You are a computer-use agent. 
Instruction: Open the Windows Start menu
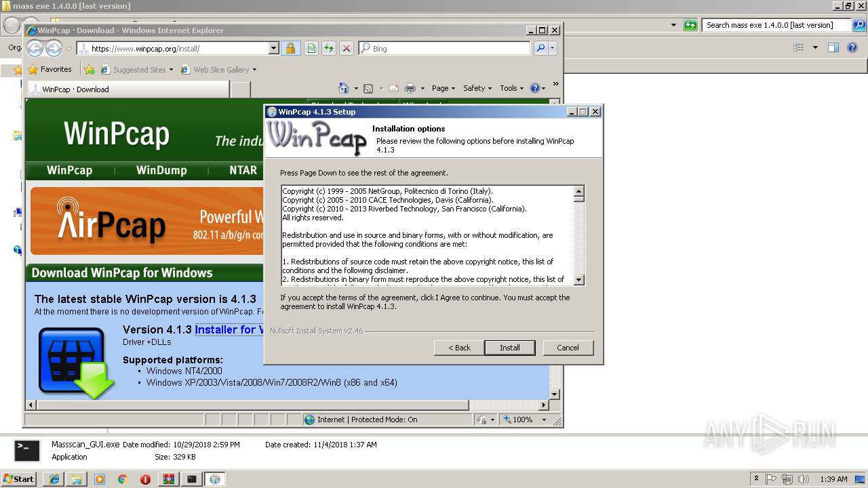[x=18, y=479]
